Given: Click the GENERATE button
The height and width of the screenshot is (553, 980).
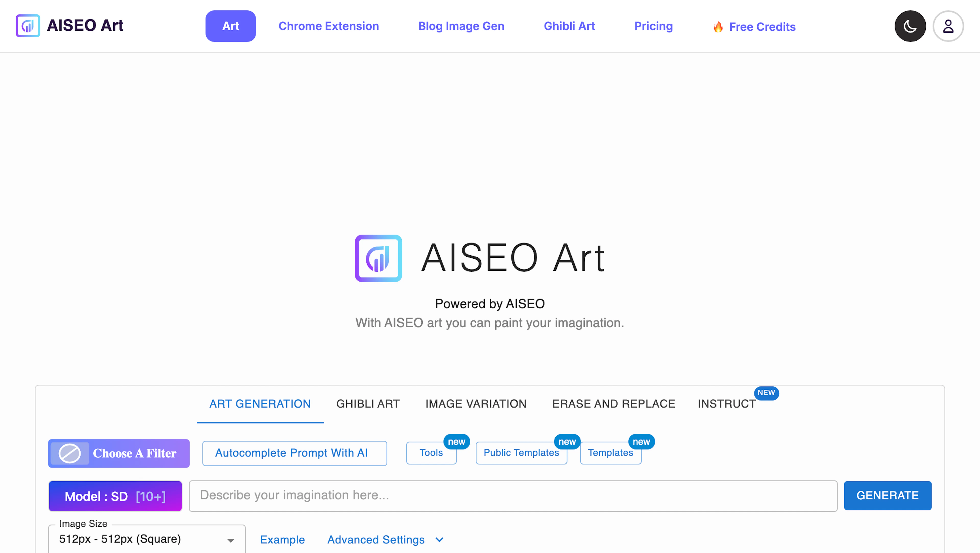Looking at the screenshot, I should [888, 496].
